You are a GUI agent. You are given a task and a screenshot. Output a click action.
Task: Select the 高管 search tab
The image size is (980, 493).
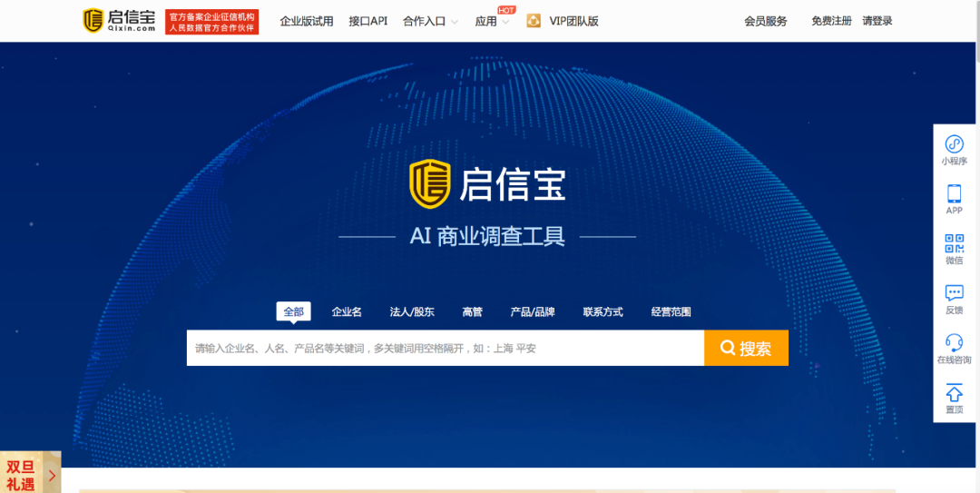click(473, 311)
